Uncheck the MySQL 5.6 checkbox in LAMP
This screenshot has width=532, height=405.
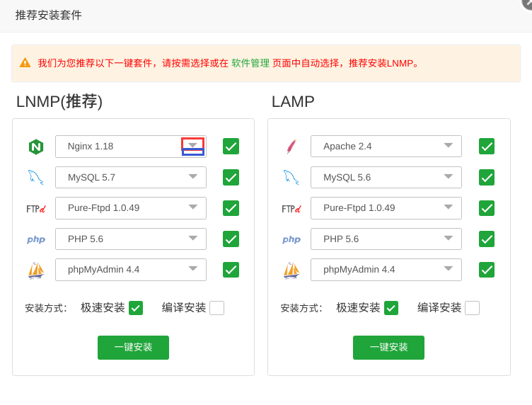tap(487, 177)
